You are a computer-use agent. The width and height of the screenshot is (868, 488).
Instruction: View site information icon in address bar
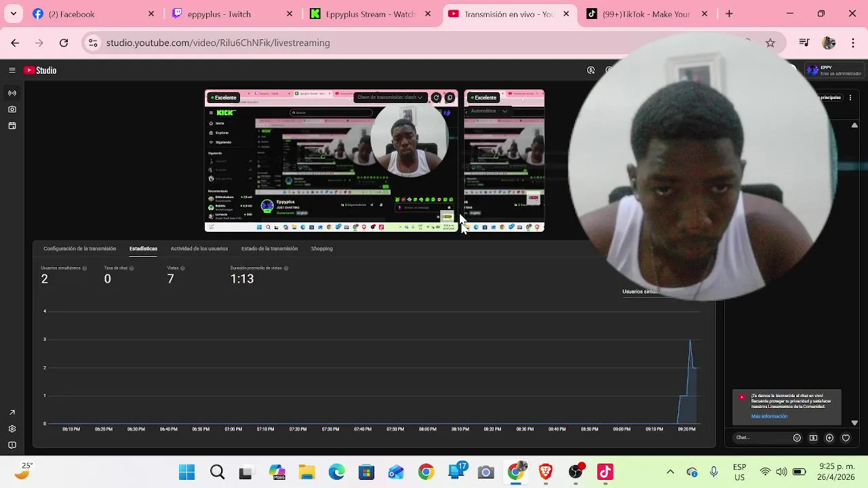click(93, 43)
